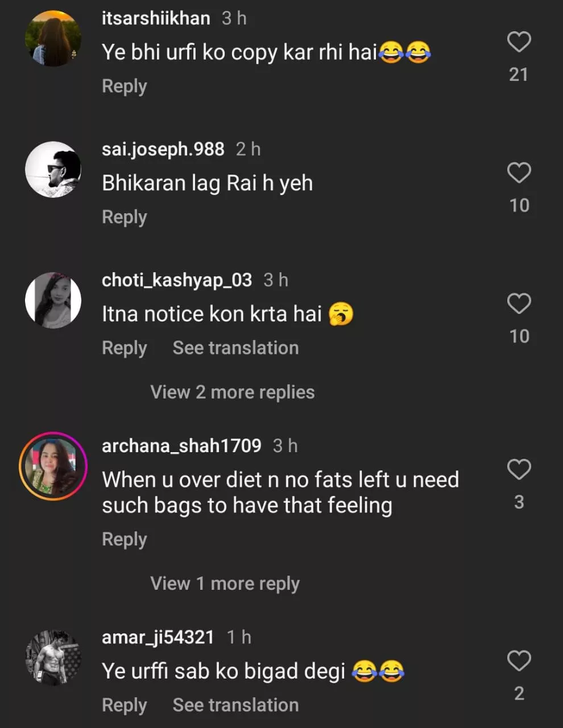Like itsarshiikhan's comment with the heart
The image size is (563, 728).
(x=519, y=42)
